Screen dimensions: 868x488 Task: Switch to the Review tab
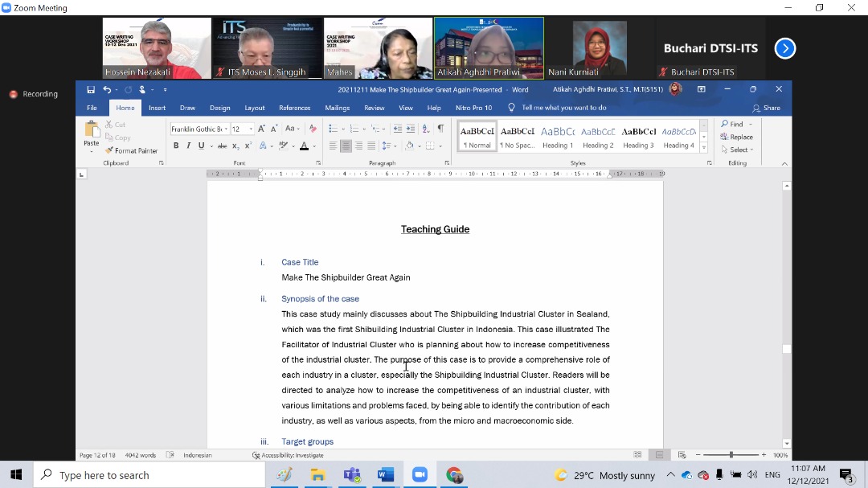[375, 108]
